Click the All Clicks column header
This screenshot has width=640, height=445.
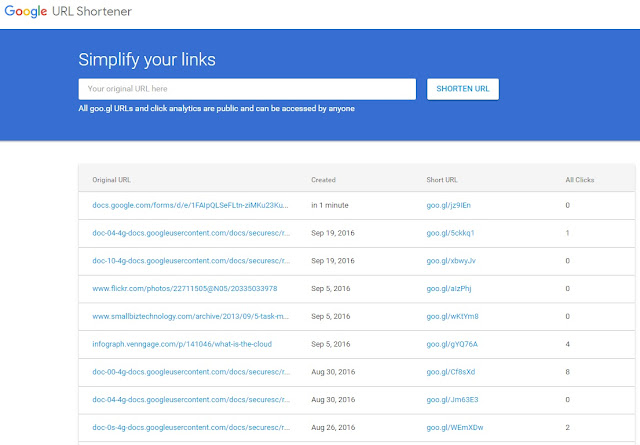pyautogui.click(x=580, y=180)
